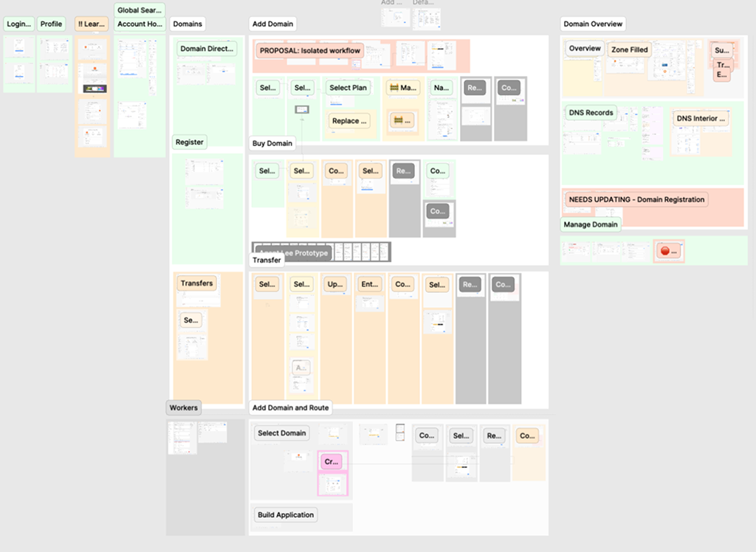Viewport: 756px width, 552px height.
Task: Open the Add ... thumbnail at the top
Action: (396, 18)
